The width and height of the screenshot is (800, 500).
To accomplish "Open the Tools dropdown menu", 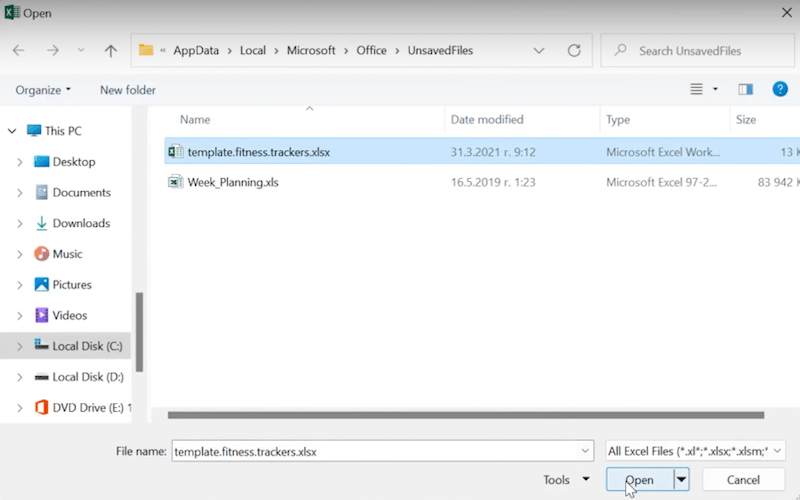I will point(566,480).
